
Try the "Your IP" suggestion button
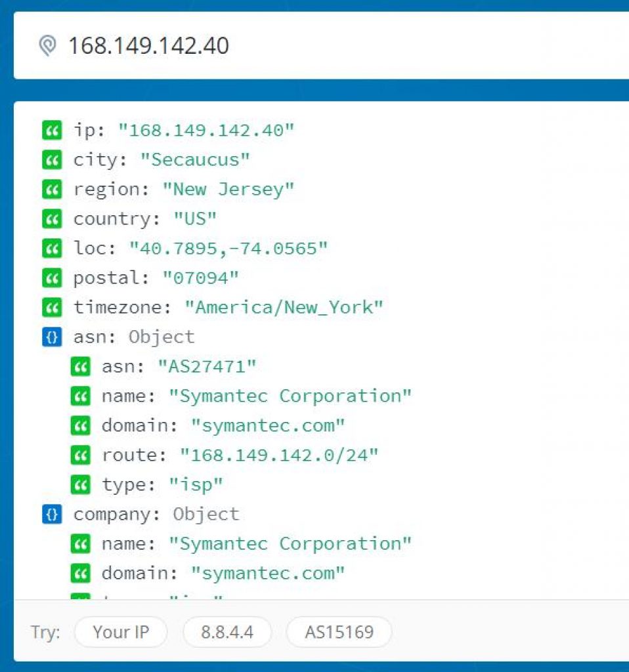121,632
